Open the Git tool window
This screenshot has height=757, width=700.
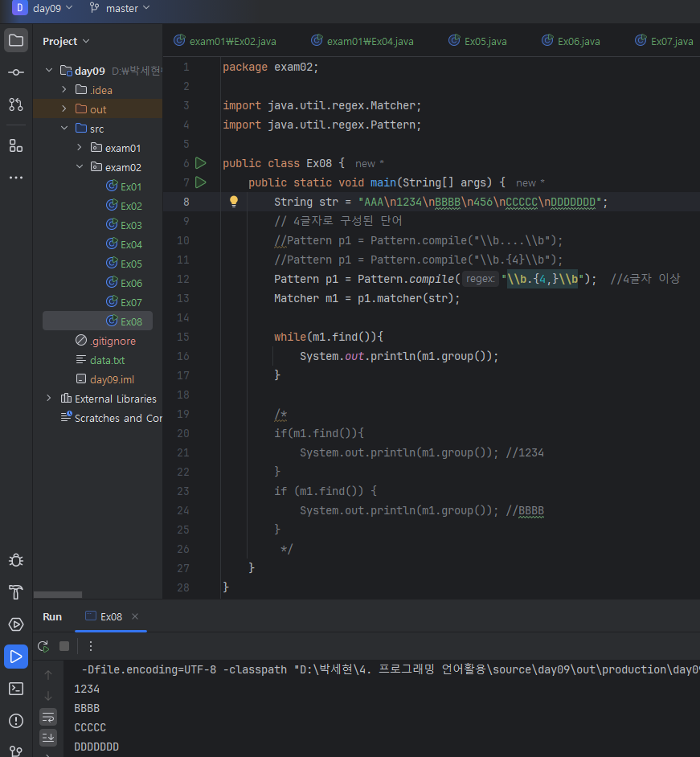tap(16, 751)
